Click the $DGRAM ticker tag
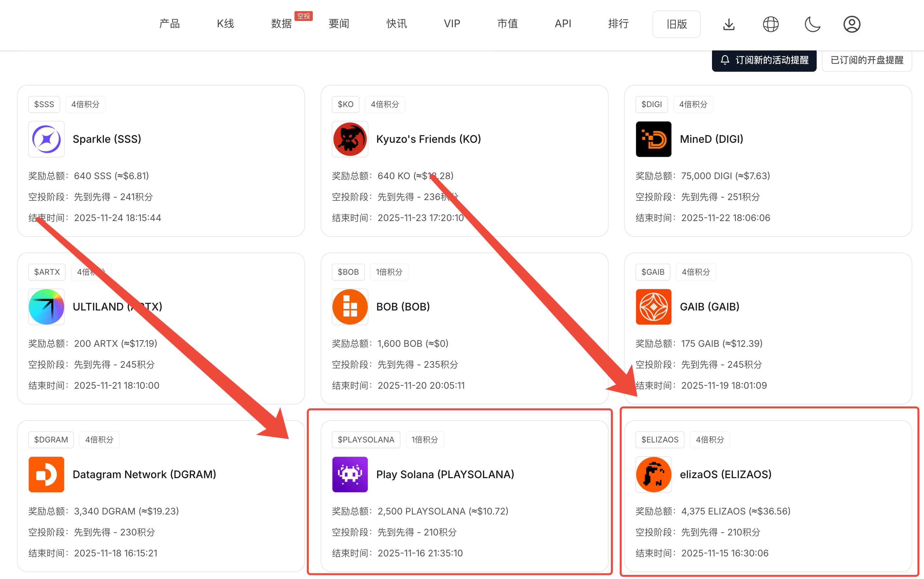Image resolution: width=924 pixels, height=579 pixels. click(51, 439)
